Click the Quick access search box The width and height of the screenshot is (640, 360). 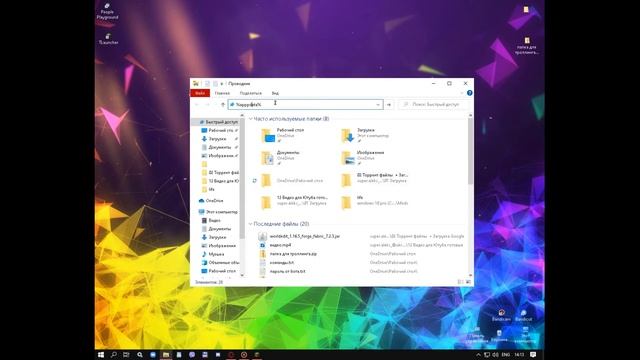[433, 104]
